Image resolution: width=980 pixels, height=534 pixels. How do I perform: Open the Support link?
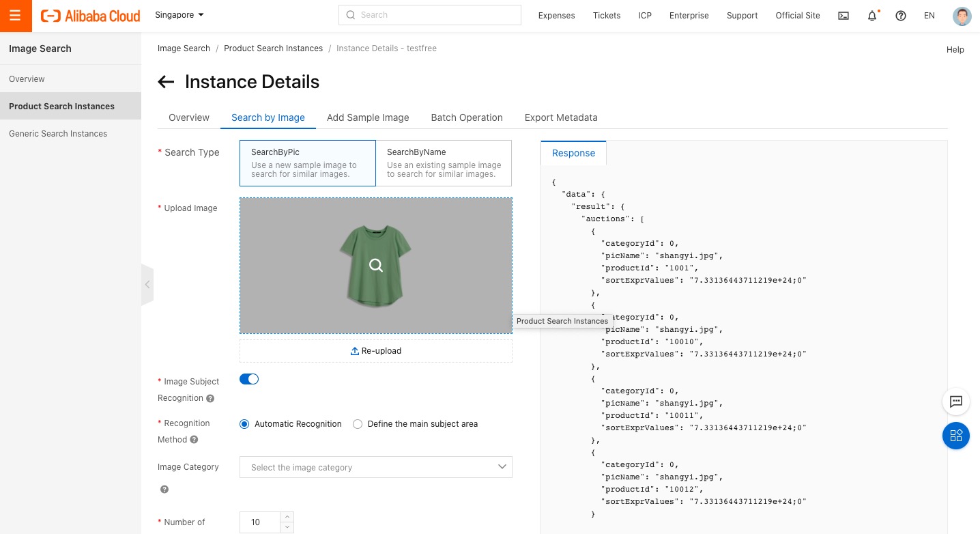(743, 16)
